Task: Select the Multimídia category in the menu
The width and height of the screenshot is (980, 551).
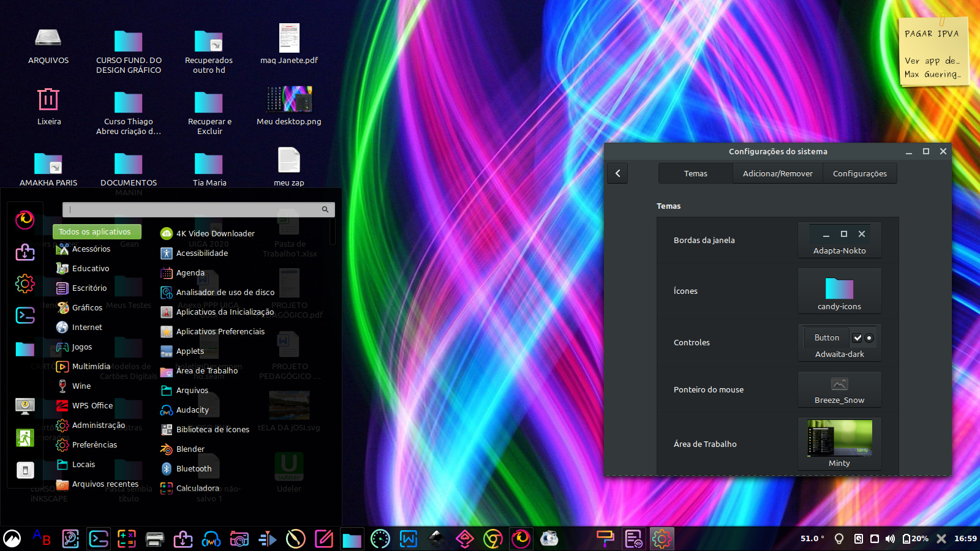Action: (x=91, y=367)
